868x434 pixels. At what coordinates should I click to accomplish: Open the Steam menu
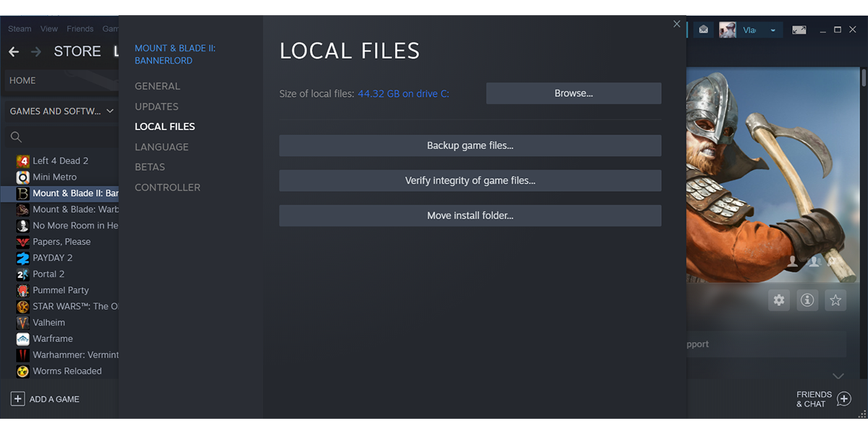coord(20,29)
